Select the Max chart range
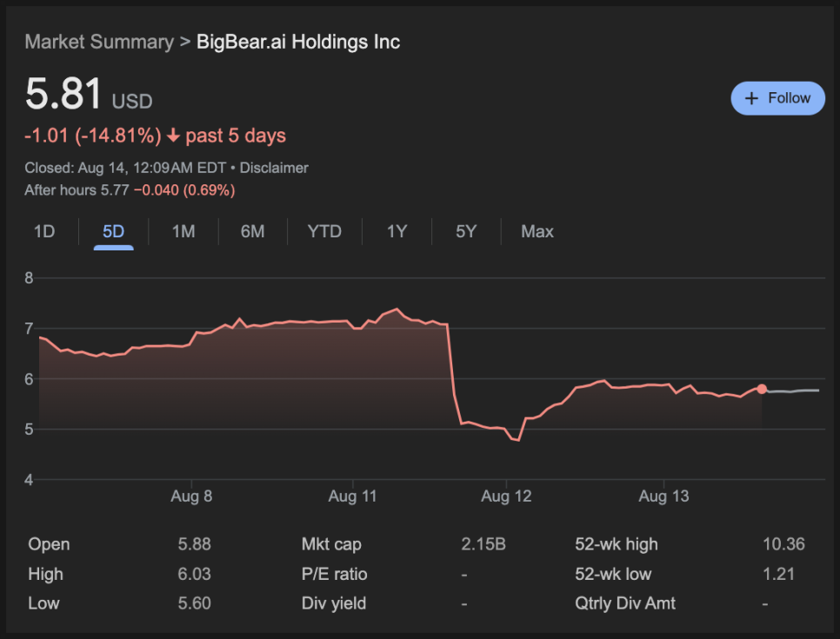This screenshot has height=639, width=840. coord(537,231)
